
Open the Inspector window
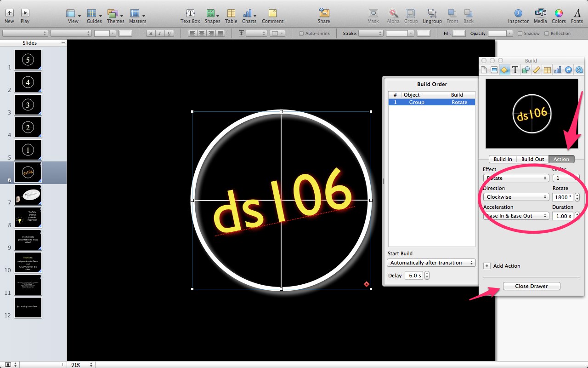click(518, 16)
